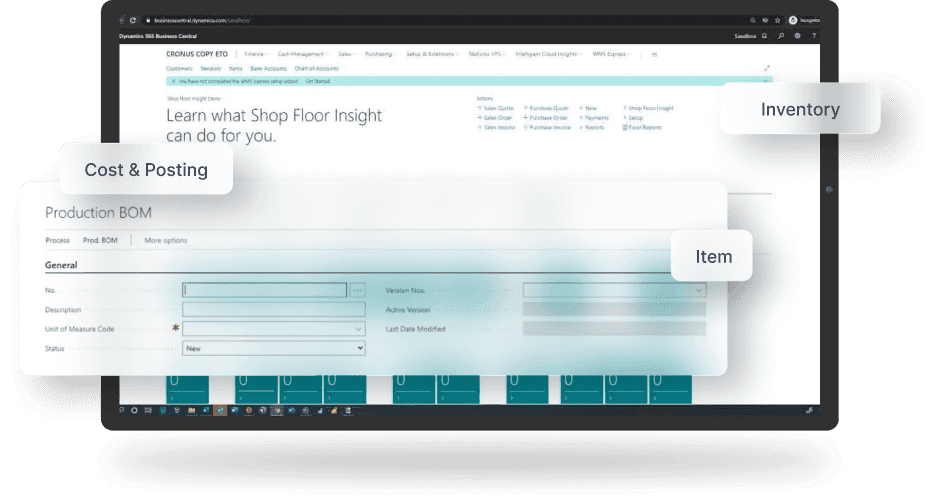Screen dimensions: 939x502
Task: Dismiss the WMS Express setup notification
Action: coord(173,81)
